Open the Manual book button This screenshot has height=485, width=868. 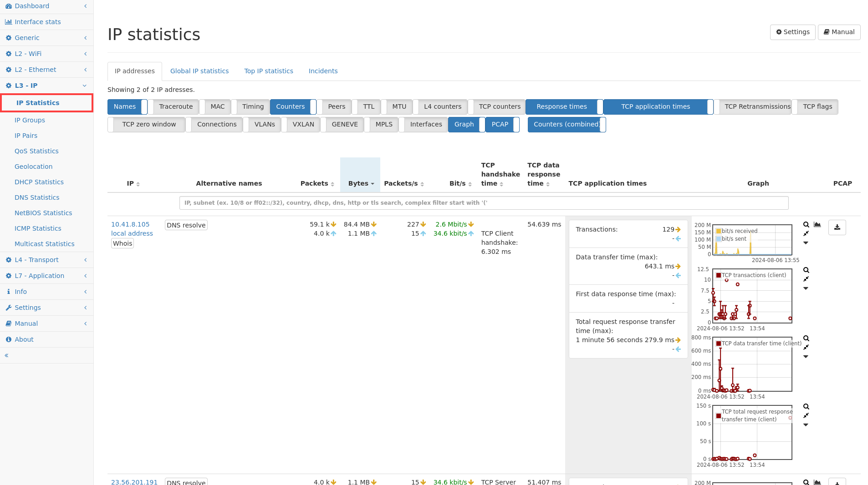(839, 32)
